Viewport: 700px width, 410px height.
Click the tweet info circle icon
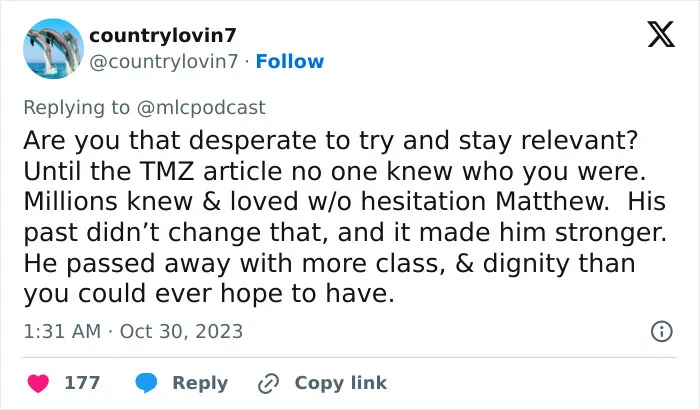click(662, 331)
